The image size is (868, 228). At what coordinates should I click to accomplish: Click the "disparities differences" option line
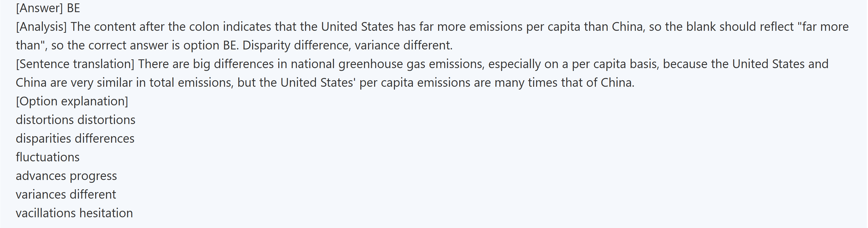(x=75, y=138)
